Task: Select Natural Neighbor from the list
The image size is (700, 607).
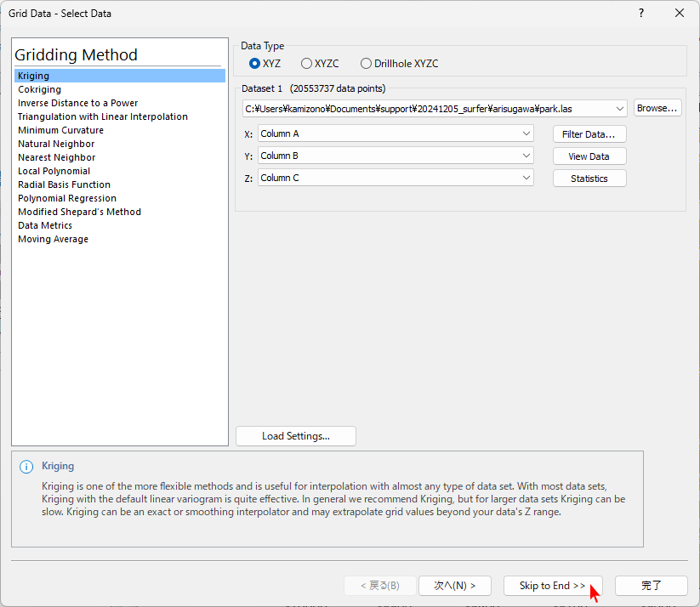Action: click(56, 144)
